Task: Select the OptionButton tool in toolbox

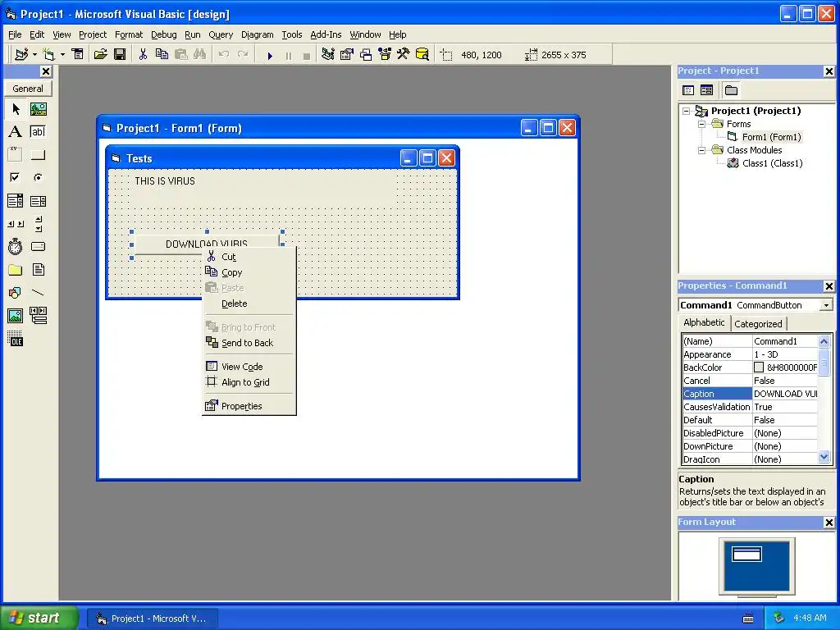Action: coord(38,177)
